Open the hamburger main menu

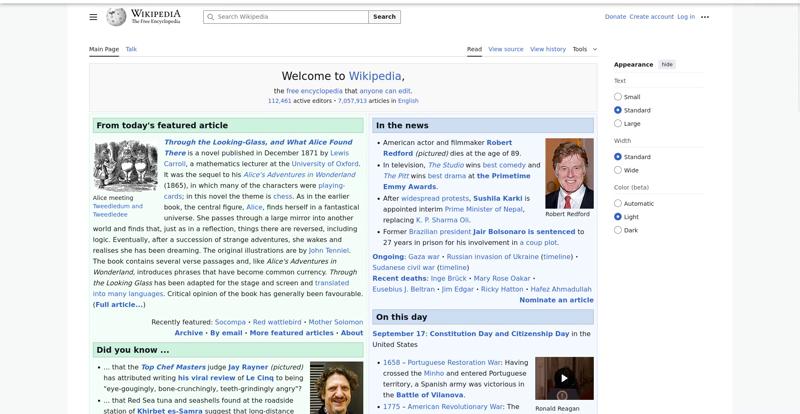tap(93, 17)
